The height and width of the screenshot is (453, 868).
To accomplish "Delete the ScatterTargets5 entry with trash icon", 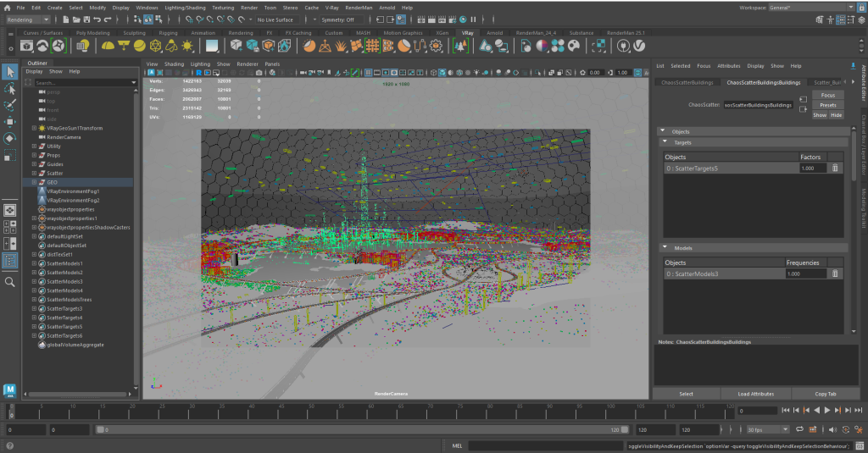I will click(x=834, y=168).
